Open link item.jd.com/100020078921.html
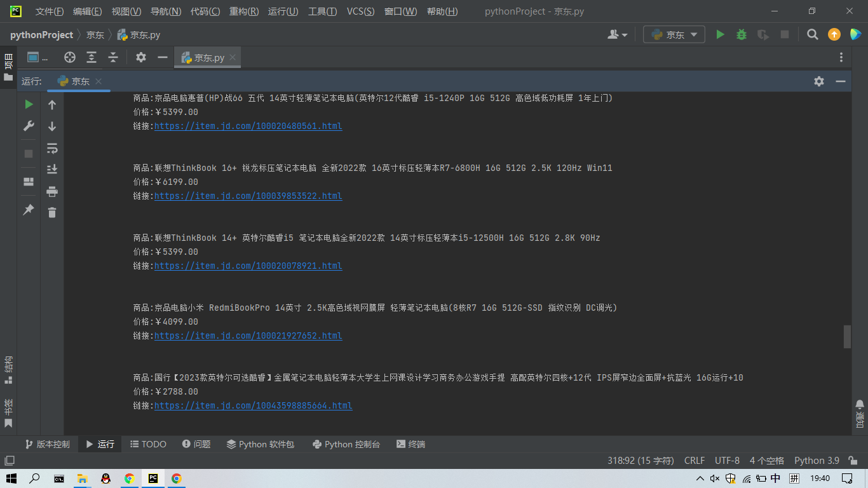The height and width of the screenshot is (488, 868). point(248,266)
